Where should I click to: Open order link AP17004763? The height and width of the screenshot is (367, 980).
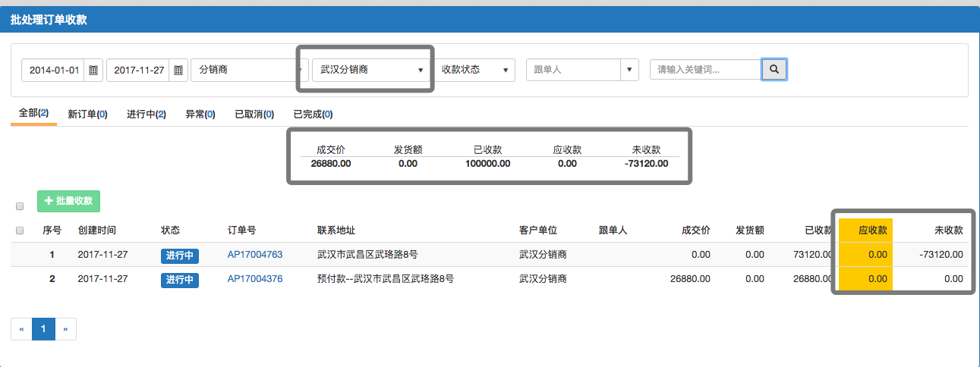tap(255, 255)
